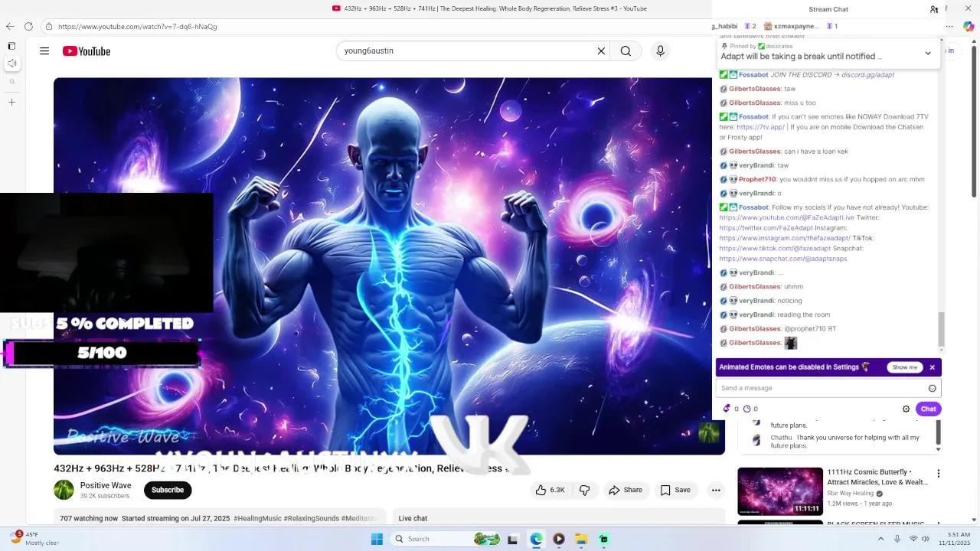The image size is (980, 551).
Task: Reload the current browser page
Action: (x=28, y=26)
